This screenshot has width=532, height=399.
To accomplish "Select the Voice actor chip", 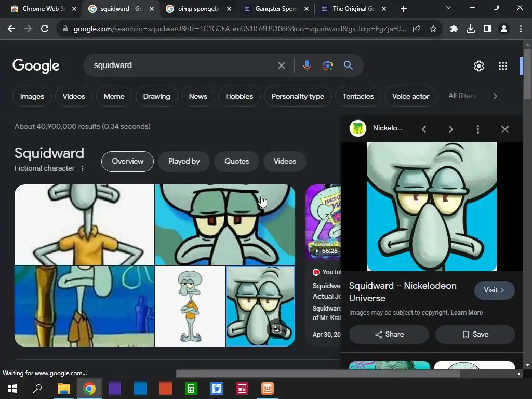I will click(x=410, y=96).
